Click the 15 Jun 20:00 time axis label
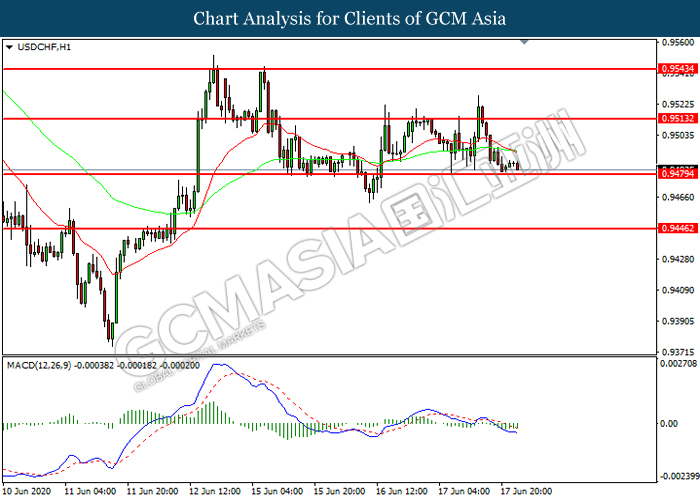 tap(340, 491)
